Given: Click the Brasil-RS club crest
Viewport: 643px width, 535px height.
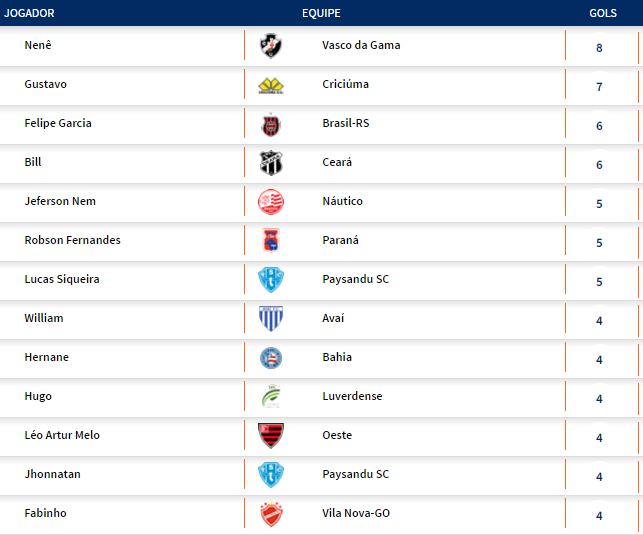Looking at the screenshot, I should pos(271,124).
